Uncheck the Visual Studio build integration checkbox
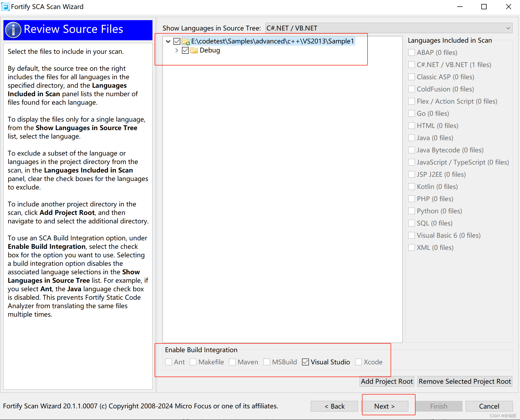 coord(305,362)
